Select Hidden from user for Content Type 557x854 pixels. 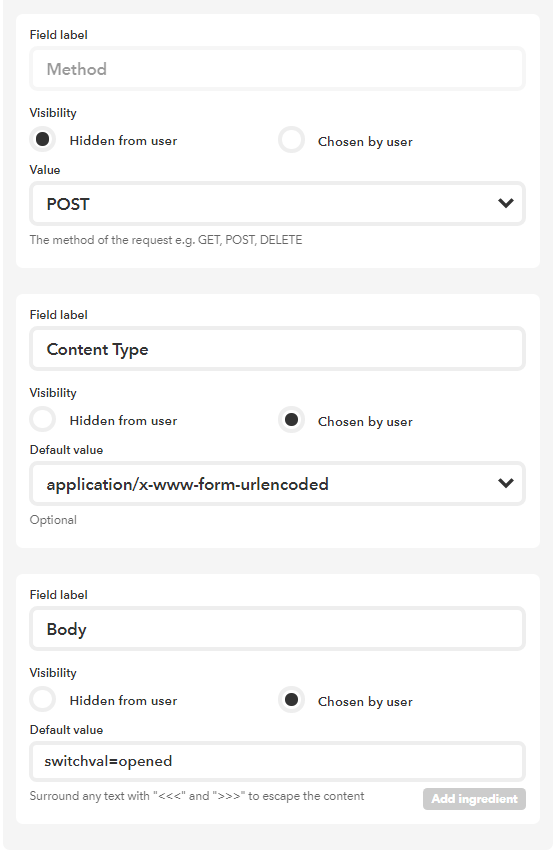[42, 420]
